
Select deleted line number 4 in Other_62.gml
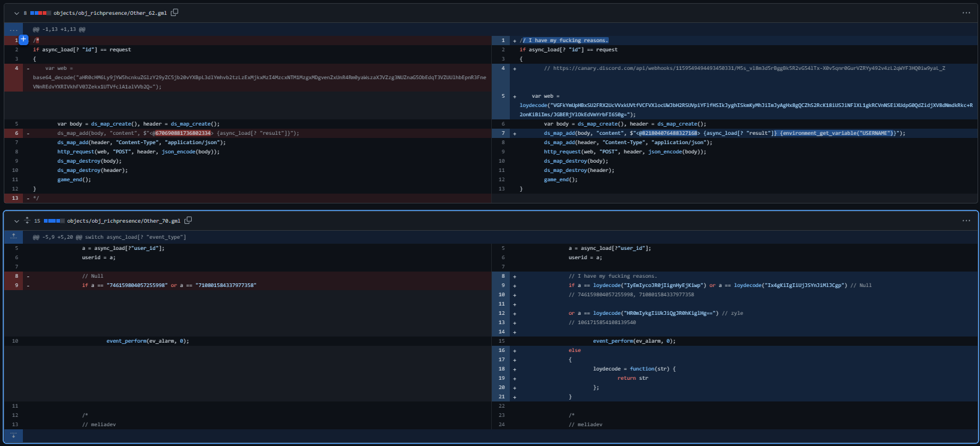click(16, 68)
